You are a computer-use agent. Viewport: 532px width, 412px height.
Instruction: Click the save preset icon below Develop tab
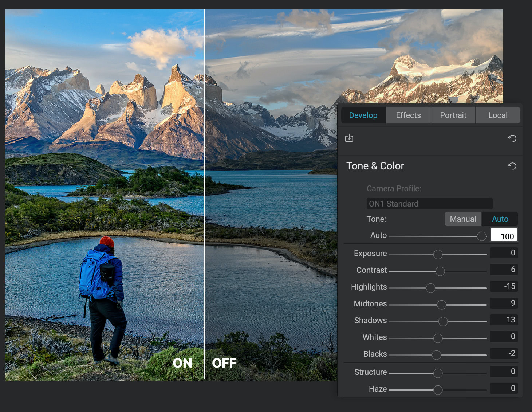[349, 138]
